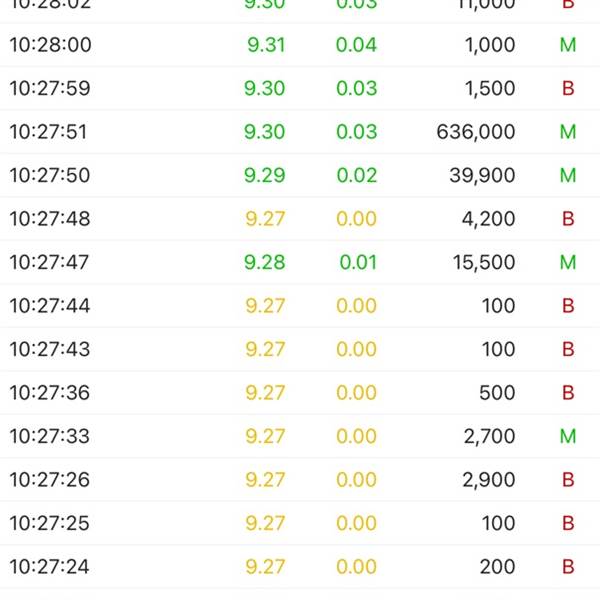Click the green M marker at 10:27:51
The height and width of the screenshot is (600, 600).
(x=568, y=132)
